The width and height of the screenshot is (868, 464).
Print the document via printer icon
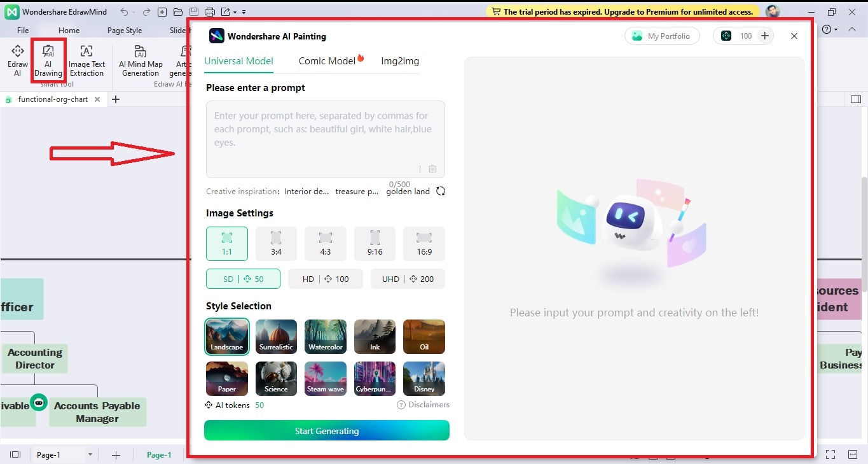click(x=210, y=12)
